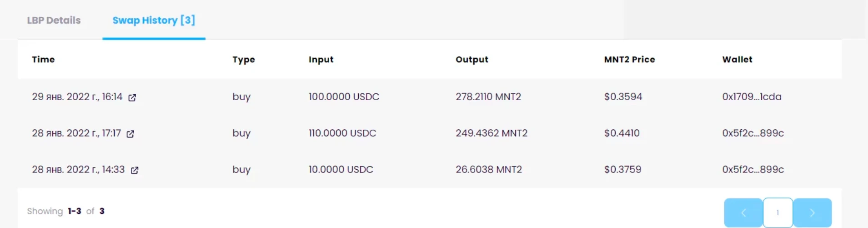
Task: Click the MNT2 Price column header
Action: point(629,59)
